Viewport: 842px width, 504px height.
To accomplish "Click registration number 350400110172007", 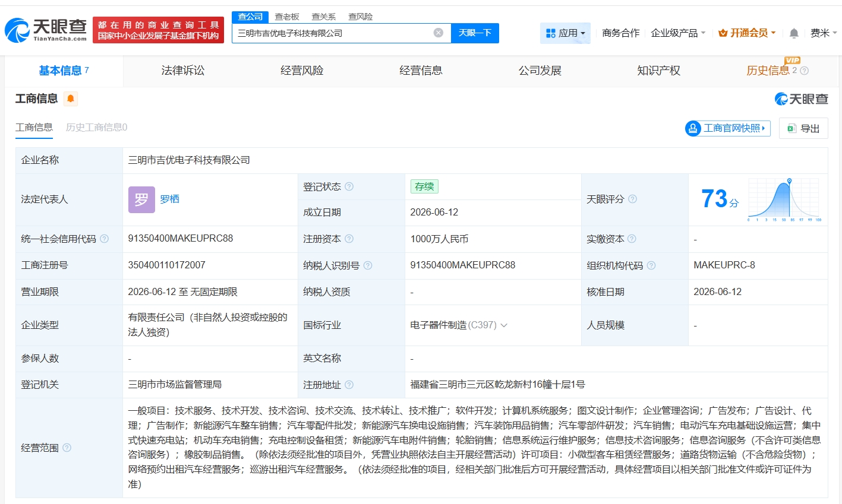I will point(166,265).
